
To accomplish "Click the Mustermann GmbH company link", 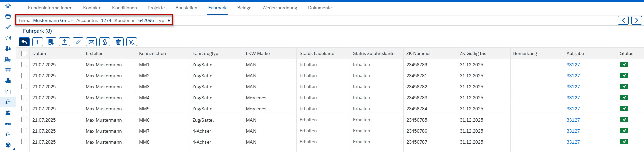I will point(53,20).
